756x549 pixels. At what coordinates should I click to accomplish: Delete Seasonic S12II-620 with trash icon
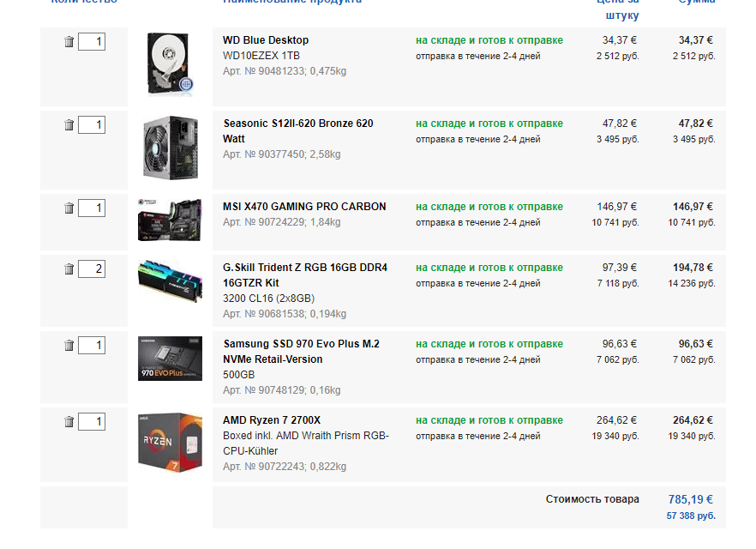point(69,125)
